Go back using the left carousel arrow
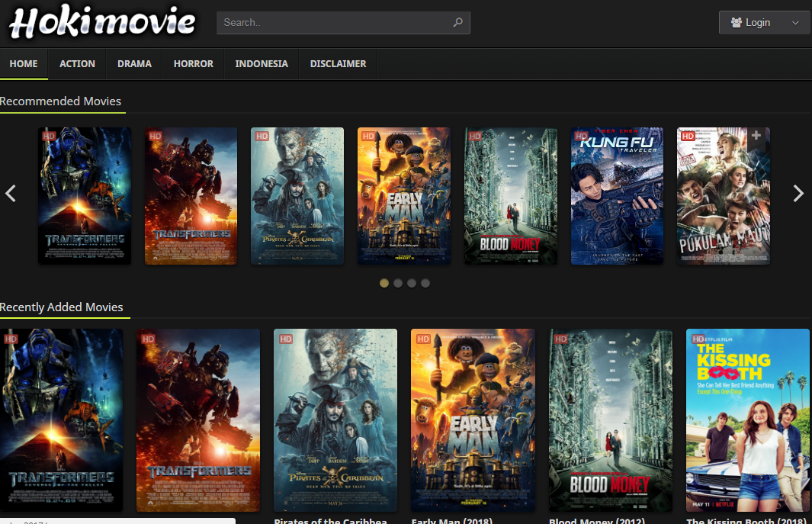This screenshot has height=524, width=812. click(11, 194)
